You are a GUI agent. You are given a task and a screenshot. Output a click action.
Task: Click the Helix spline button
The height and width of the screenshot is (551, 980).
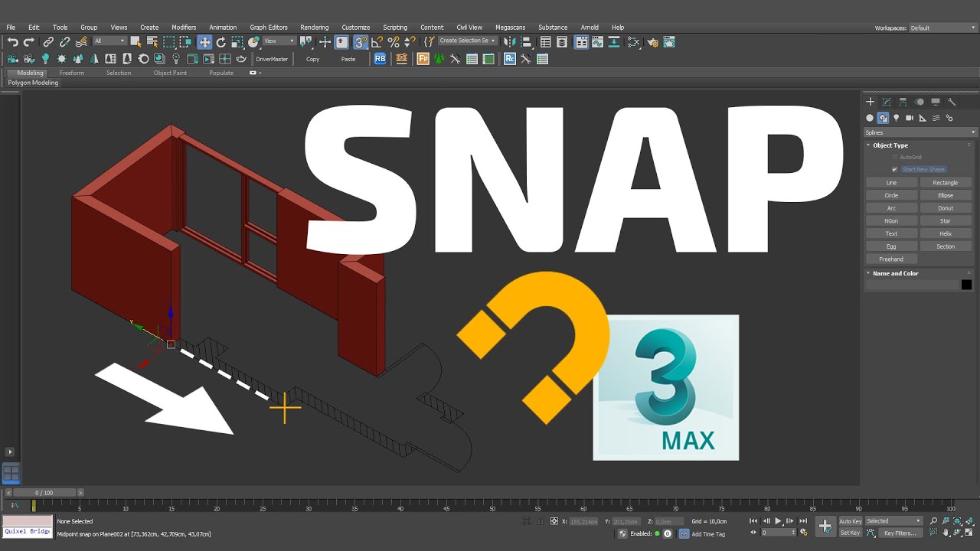pos(946,233)
